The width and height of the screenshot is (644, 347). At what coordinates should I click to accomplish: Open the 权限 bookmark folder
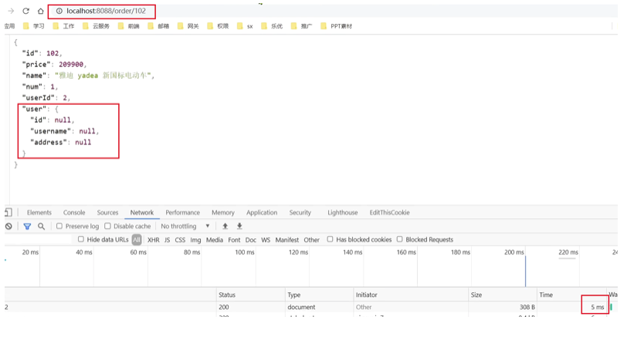(218, 26)
